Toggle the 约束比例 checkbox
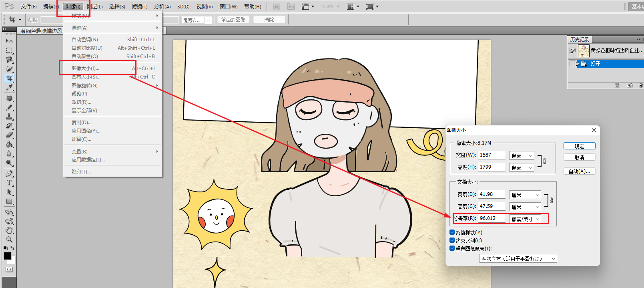The height and width of the screenshot is (288, 644). point(452,240)
